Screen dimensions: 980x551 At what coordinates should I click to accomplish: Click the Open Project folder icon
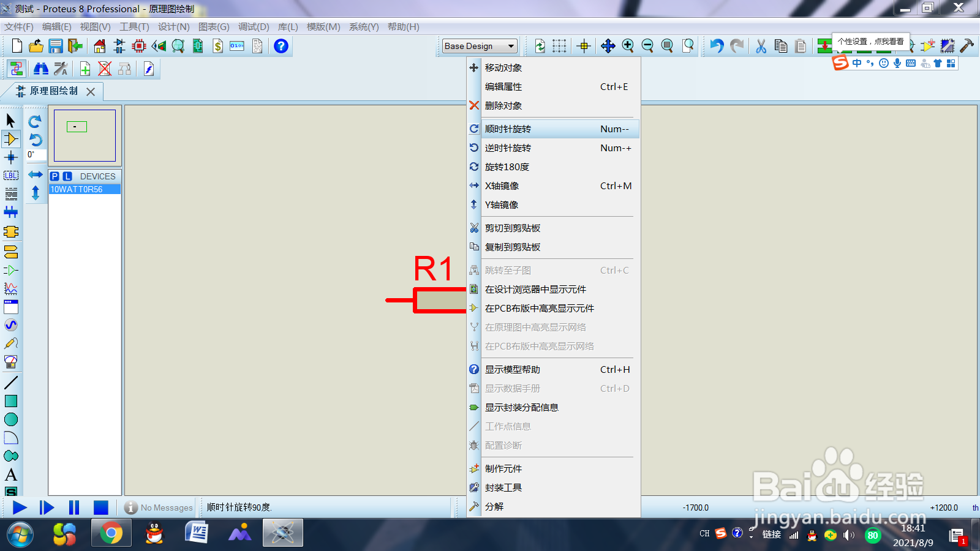click(36, 46)
